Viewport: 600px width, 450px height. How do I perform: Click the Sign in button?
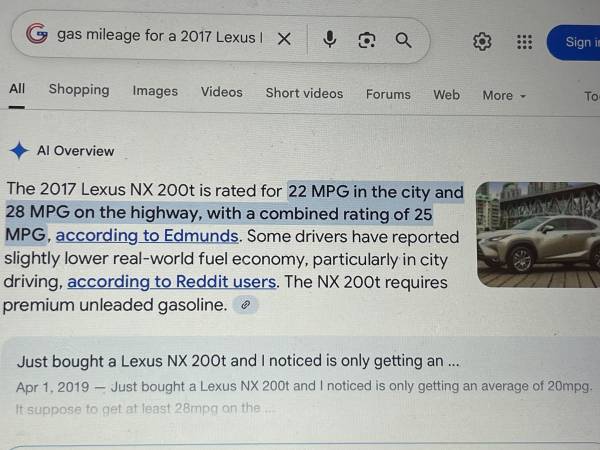(574, 42)
